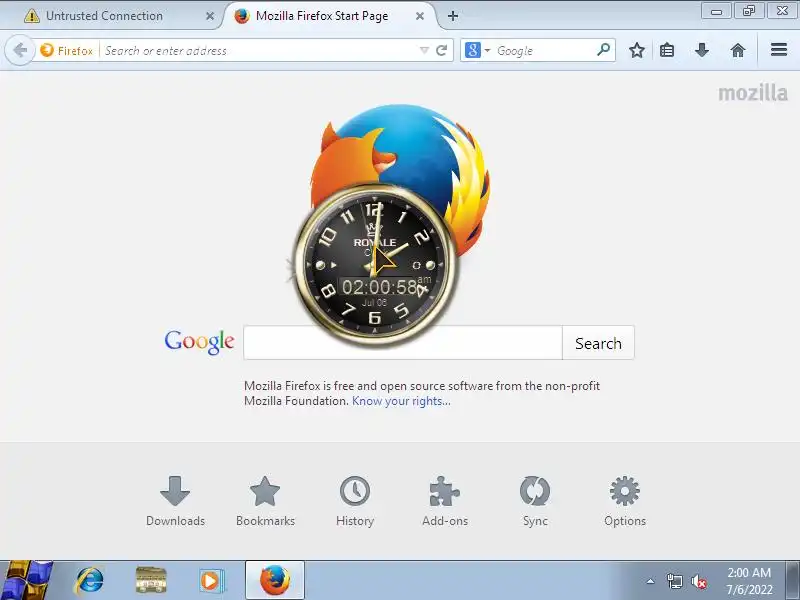Open Bookmarks from start page shortcuts

(x=265, y=501)
